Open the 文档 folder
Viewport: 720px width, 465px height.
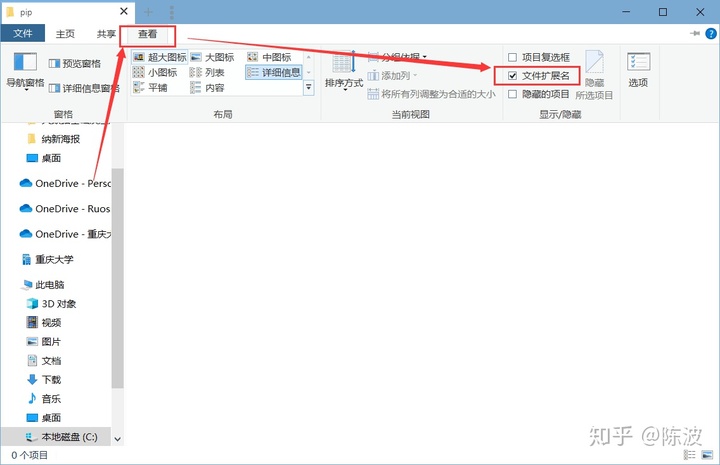(44, 360)
